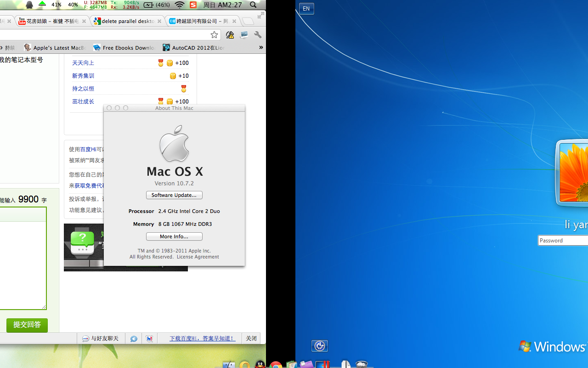Bookmark this page with the star icon

214,35
